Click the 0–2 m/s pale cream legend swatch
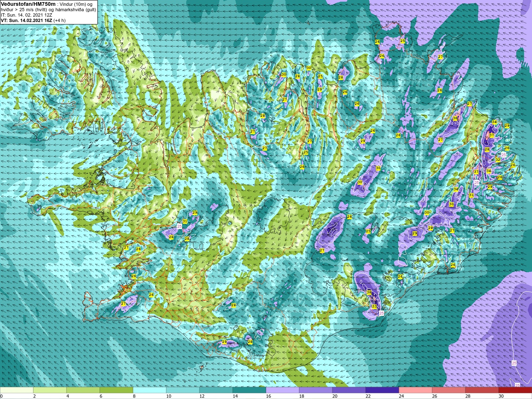532x399 pixels. point(17,390)
